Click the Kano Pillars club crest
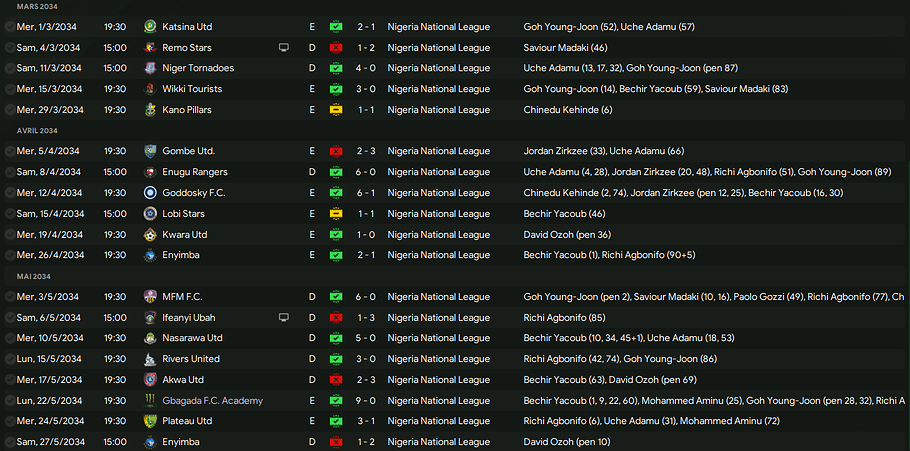The width and height of the screenshot is (910, 451). 150,109
